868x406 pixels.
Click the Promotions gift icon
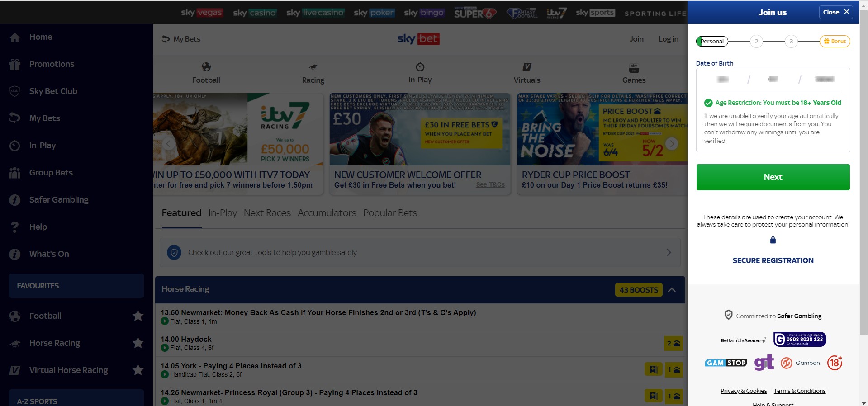point(14,64)
